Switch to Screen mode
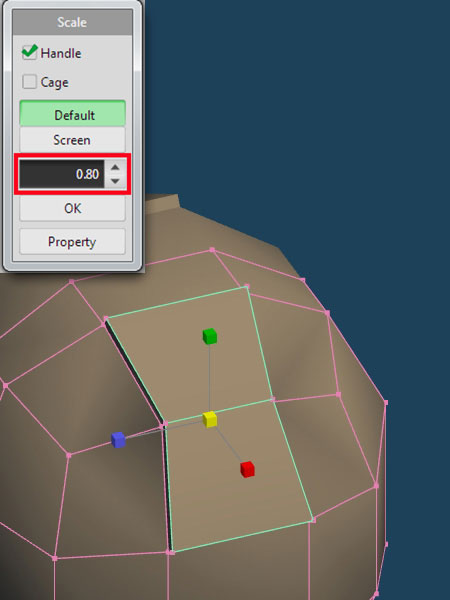Viewport: 450px width, 600px height. click(x=72, y=140)
